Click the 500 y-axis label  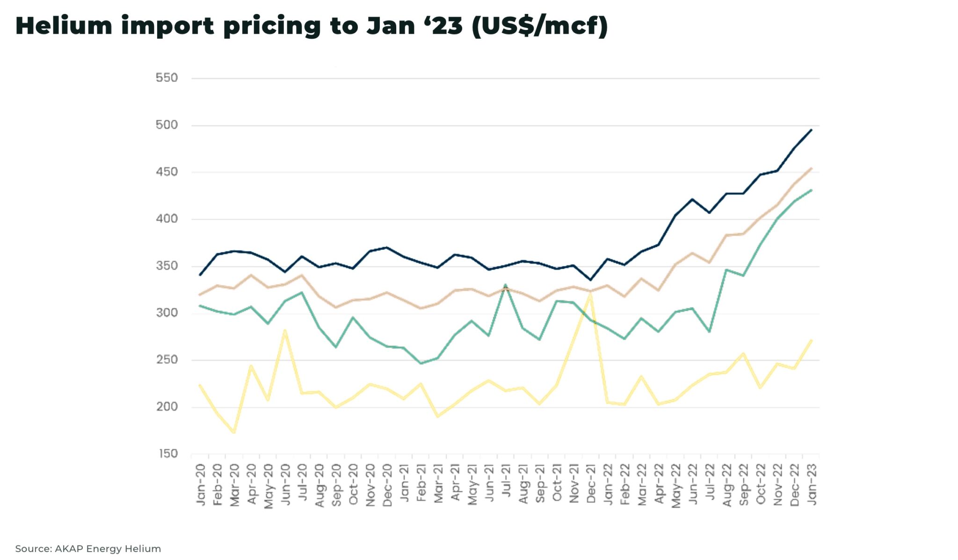167,125
